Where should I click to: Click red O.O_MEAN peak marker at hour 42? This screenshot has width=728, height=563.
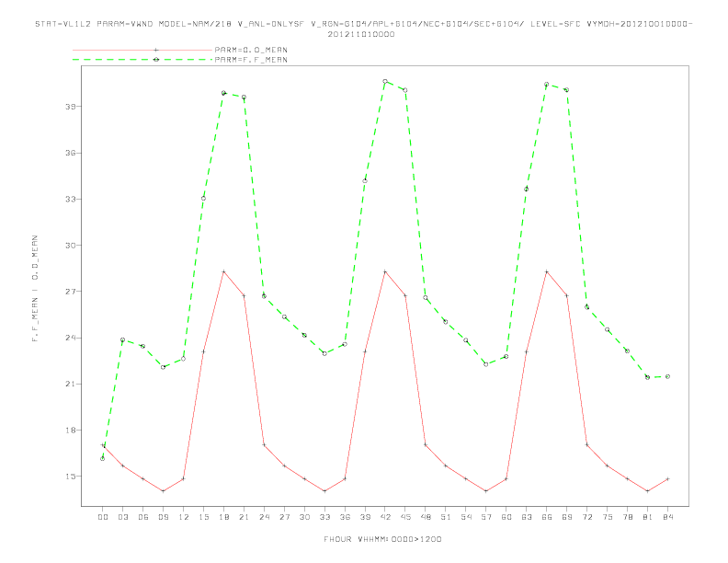tap(385, 271)
